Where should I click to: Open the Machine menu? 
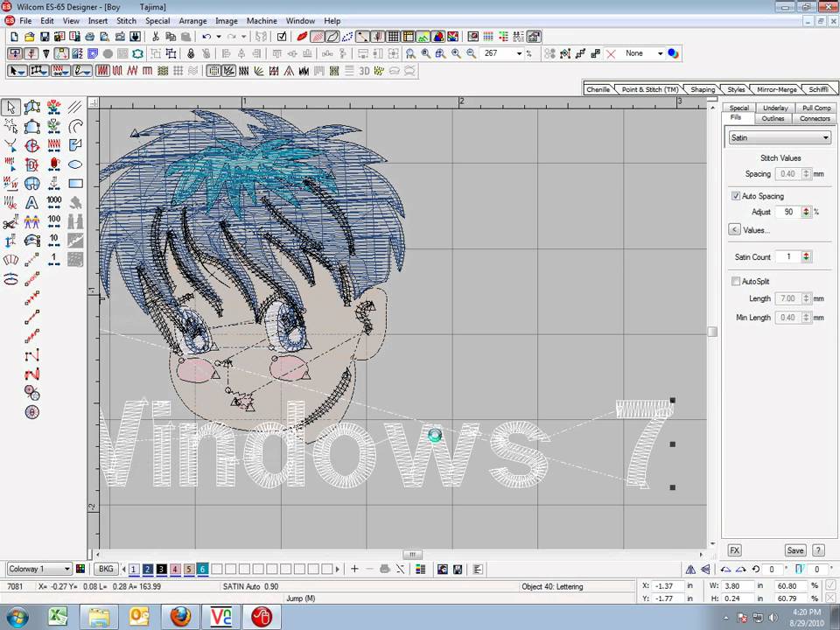pyautogui.click(x=262, y=21)
